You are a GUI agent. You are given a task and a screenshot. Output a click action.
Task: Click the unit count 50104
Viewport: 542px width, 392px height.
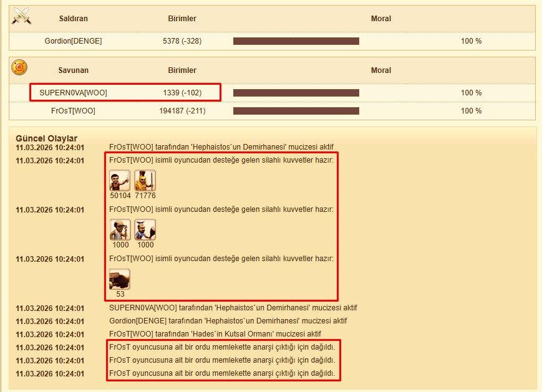pos(120,196)
